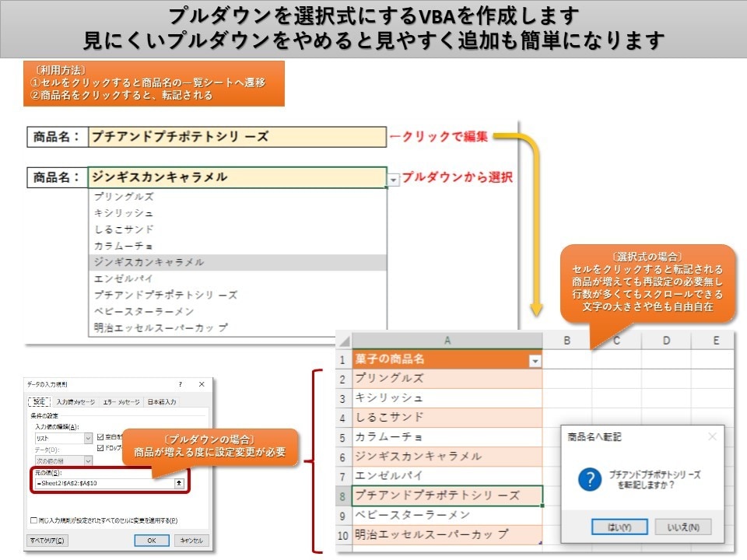This screenshot has width=747, height=560.
Task: Click sheet cell A3 キシリッシュ
Action: pyautogui.click(x=447, y=398)
